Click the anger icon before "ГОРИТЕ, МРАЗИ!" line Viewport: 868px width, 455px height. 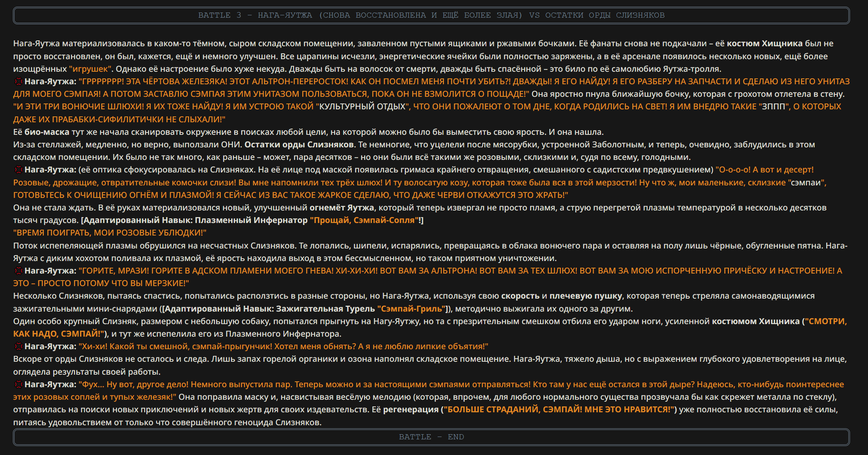pos(18,271)
